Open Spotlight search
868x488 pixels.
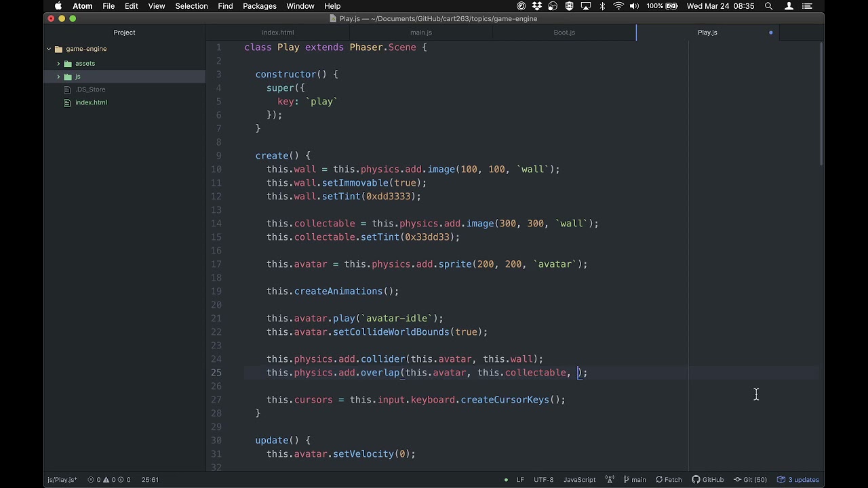[x=768, y=6]
